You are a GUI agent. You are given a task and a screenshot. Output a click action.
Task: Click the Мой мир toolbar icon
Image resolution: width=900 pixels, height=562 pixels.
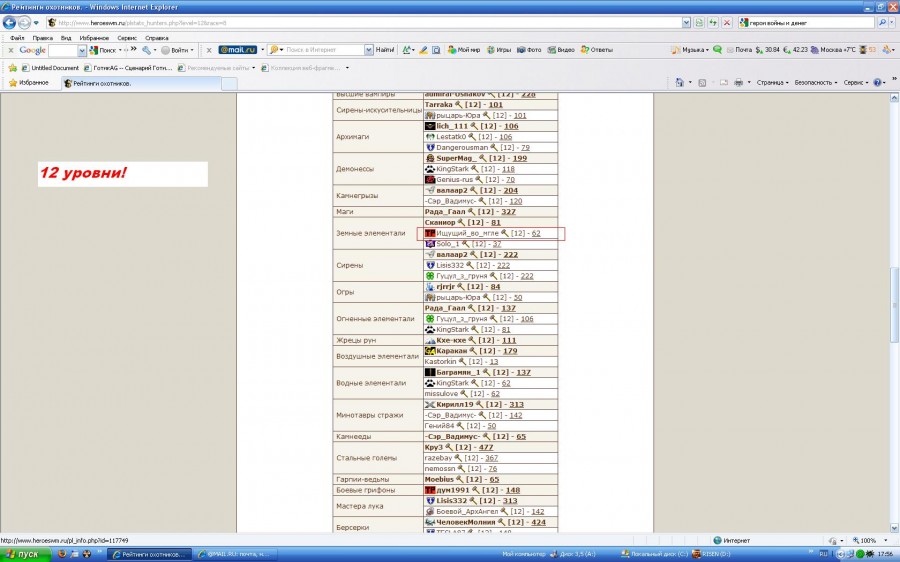(x=463, y=50)
